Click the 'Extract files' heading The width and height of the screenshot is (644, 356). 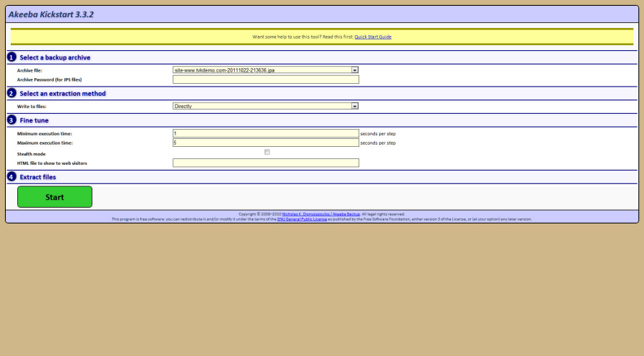(38, 177)
